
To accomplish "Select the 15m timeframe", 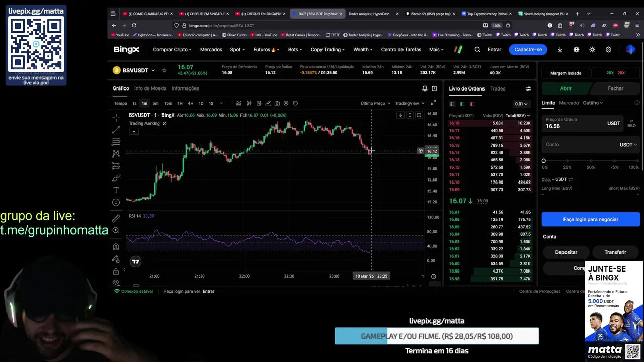I will [x=168, y=103].
